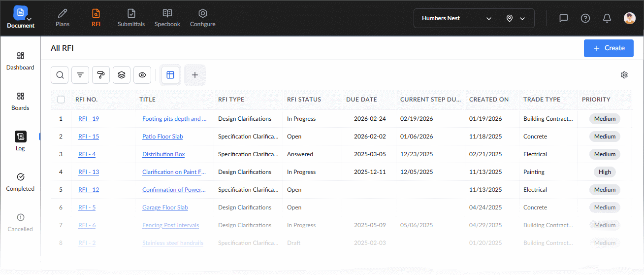Open the Fencing Post Intervals title link
Image resolution: width=644 pixels, height=275 pixels.
tap(170, 225)
